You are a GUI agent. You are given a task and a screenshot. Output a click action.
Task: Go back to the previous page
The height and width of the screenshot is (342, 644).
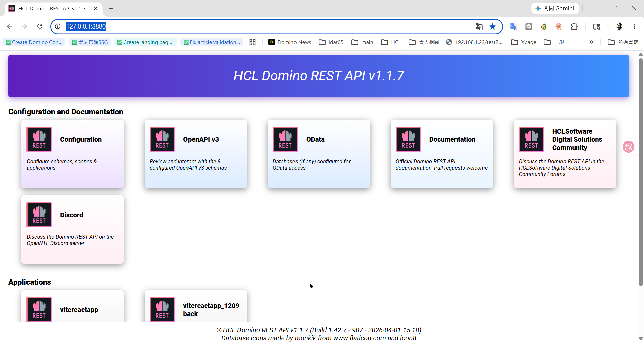tap(10, 26)
